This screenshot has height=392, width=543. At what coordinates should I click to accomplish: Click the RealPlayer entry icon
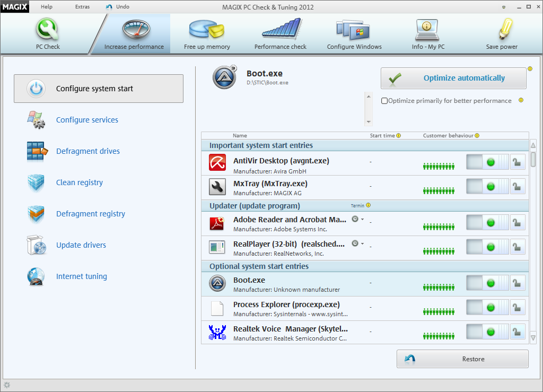tap(217, 247)
